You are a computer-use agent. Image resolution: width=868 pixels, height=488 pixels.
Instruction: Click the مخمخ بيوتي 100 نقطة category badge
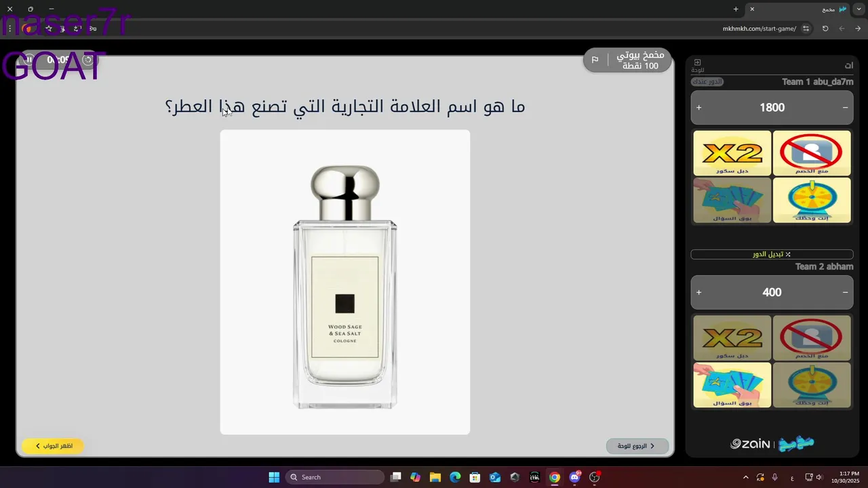coord(627,60)
